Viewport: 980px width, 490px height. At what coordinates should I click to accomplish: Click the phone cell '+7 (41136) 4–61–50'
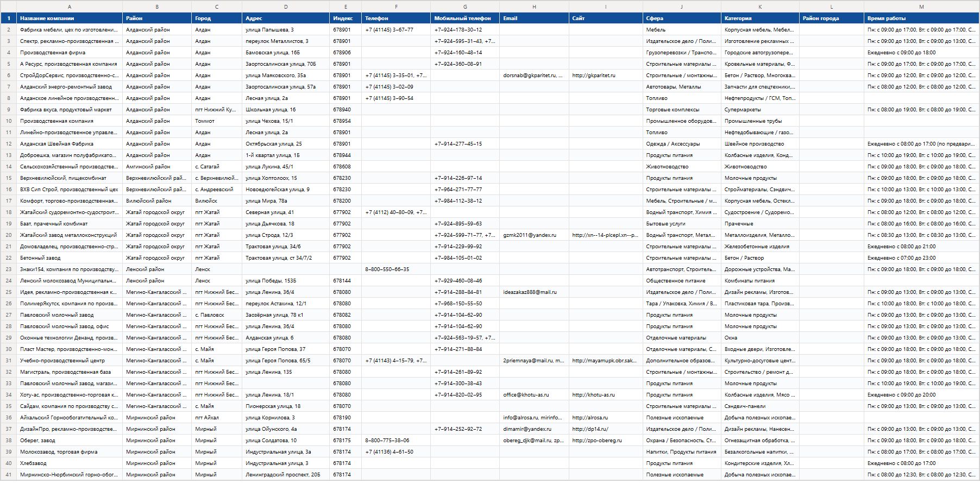396,452
